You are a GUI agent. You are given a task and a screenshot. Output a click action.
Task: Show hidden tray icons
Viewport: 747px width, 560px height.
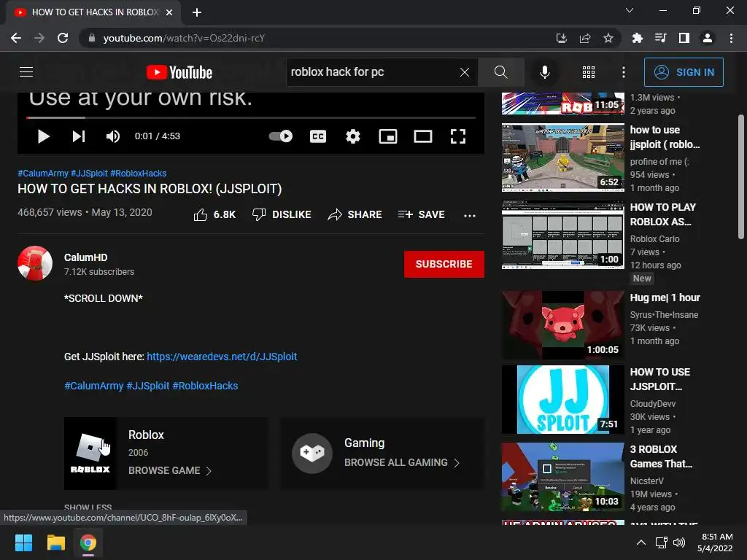[640, 542]
